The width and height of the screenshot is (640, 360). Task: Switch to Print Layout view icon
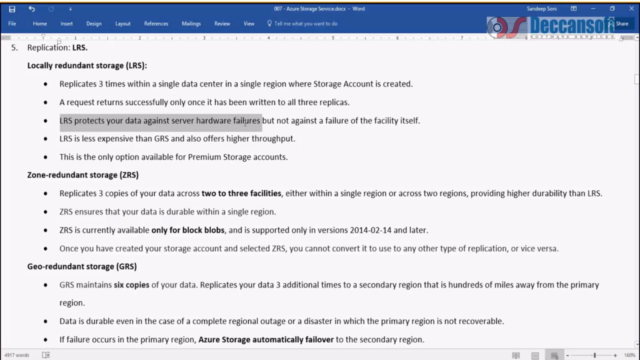(535, 356)
